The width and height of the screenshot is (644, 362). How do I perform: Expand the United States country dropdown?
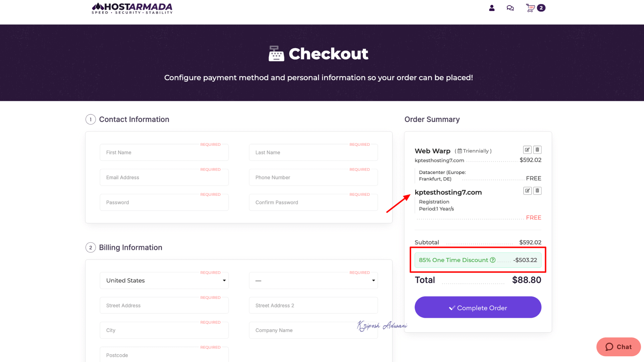pos(164,281)
